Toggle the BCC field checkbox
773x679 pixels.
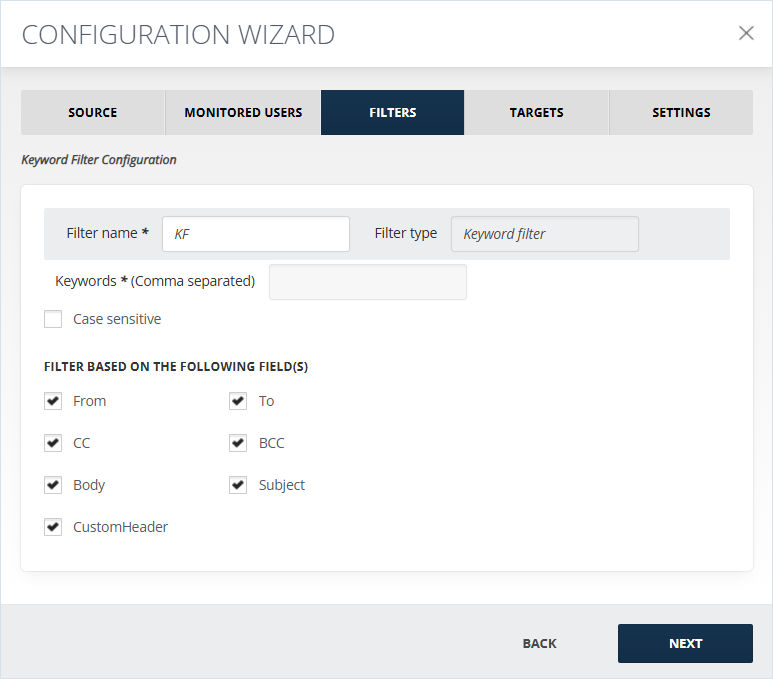coord(238,443)
